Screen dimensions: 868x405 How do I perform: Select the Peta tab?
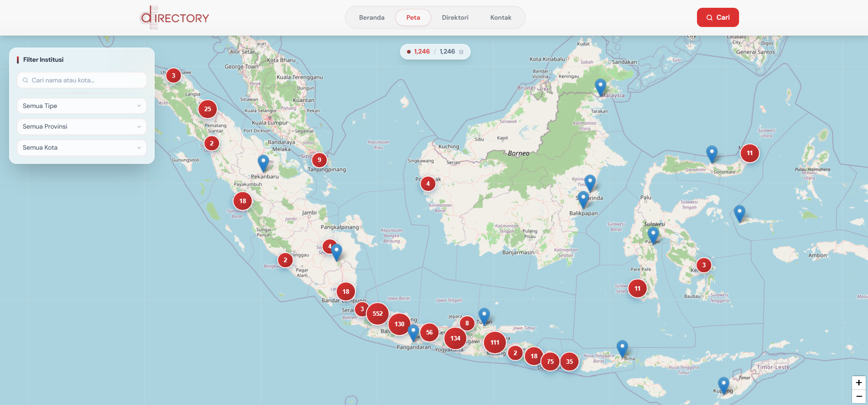pyautogui.click(x=413, y=17)
